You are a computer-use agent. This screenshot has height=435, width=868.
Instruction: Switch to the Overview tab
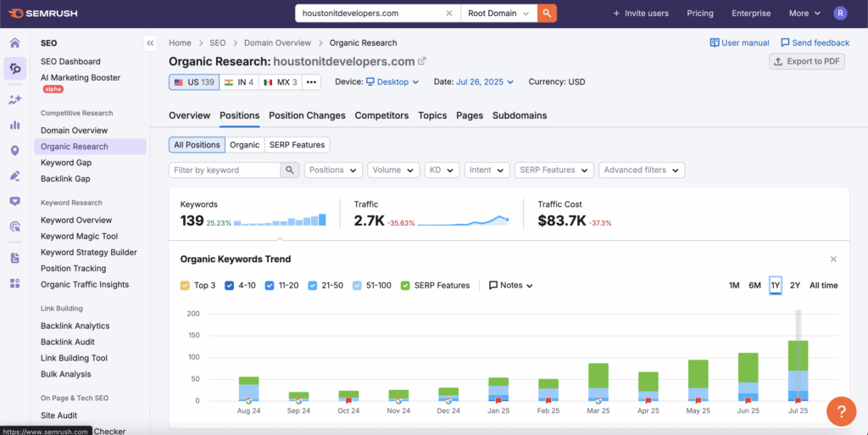(x=189, y=115)
